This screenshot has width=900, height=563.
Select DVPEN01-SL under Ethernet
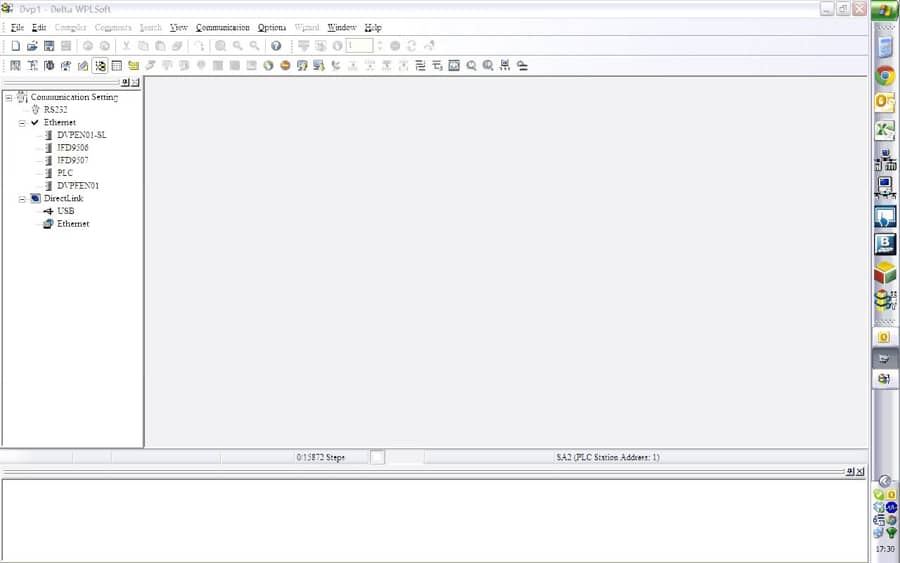click(x=82, y=135)
